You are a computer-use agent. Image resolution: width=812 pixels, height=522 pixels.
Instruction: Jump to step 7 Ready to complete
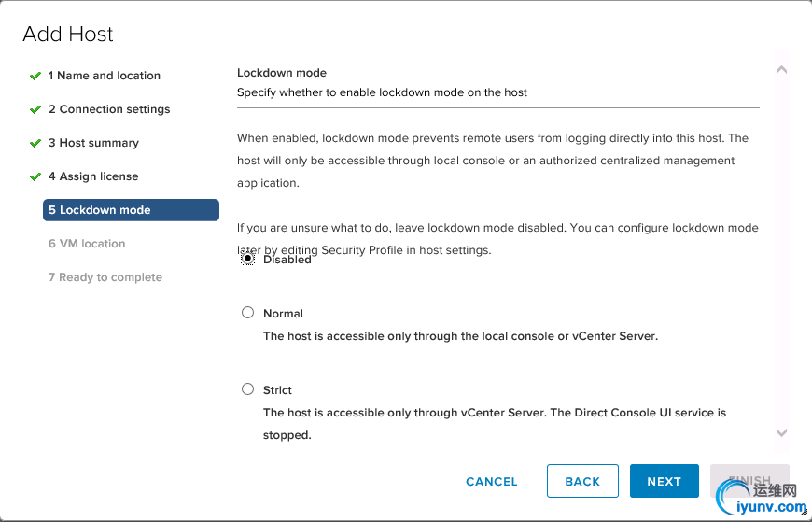pos(105,277)
